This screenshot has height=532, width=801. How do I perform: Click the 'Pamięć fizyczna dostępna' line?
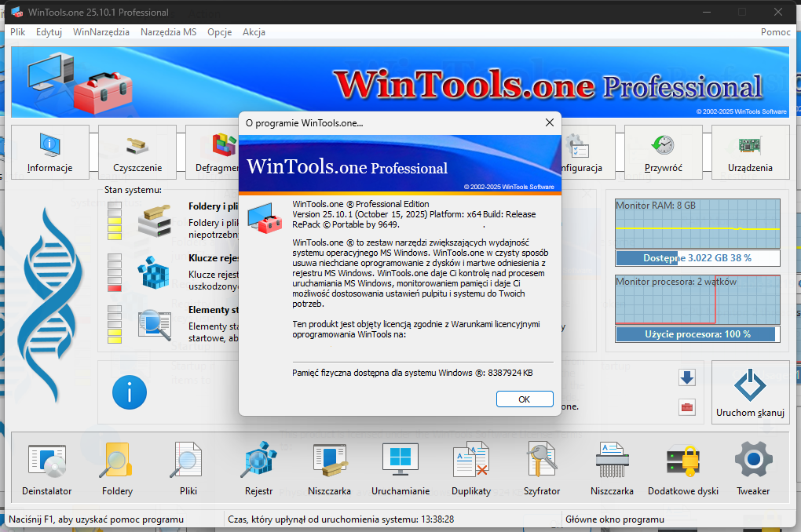pos(412,373)
